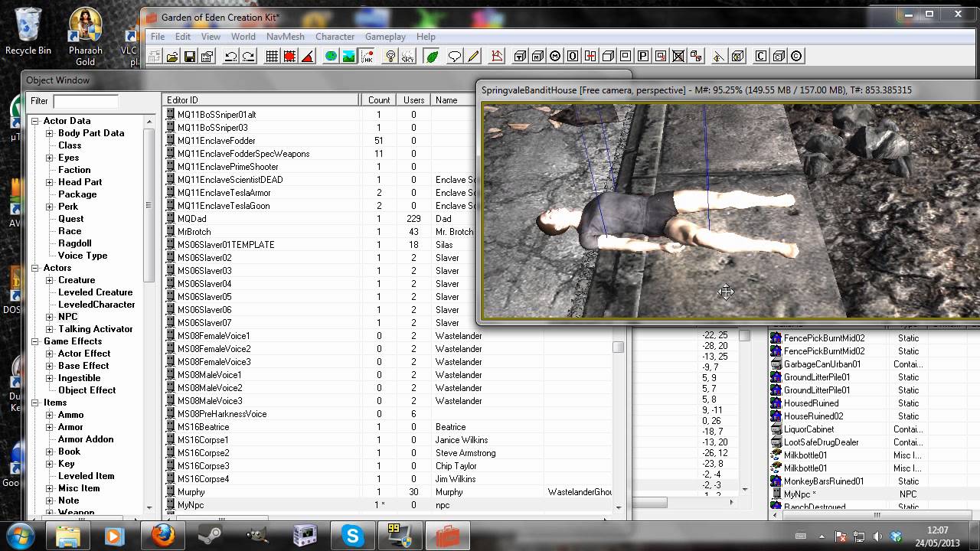Select LiquorCabinet in the cell objects list
Viewport: 980px width, 551px height.
pos(808,429)
